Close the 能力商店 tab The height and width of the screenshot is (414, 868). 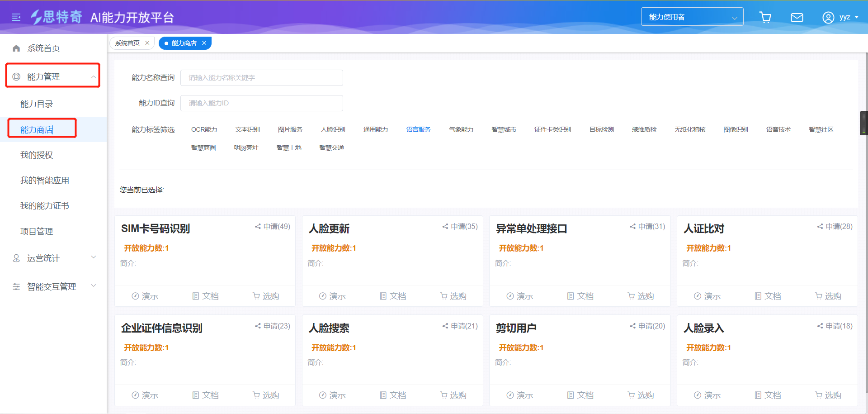point(204,43)
